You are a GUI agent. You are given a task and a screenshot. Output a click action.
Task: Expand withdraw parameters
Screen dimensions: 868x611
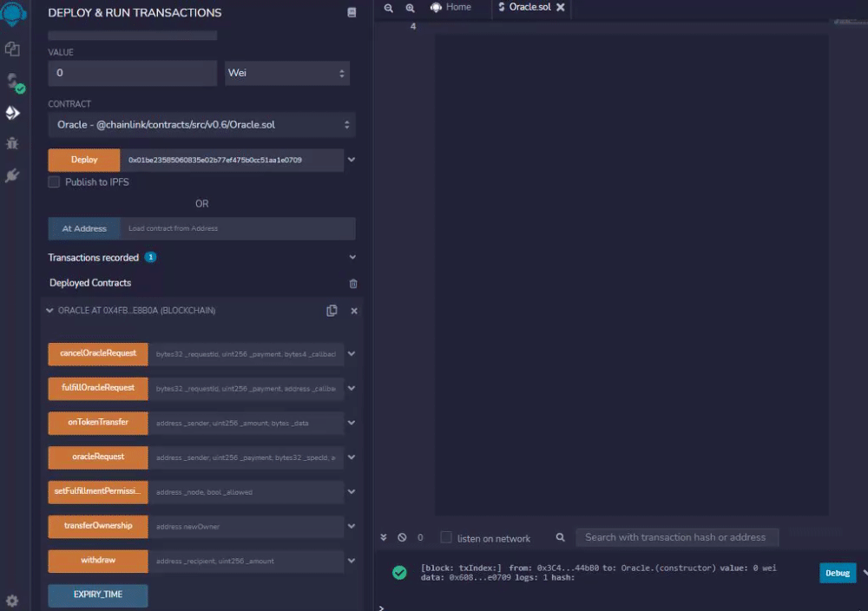[352, 561]
